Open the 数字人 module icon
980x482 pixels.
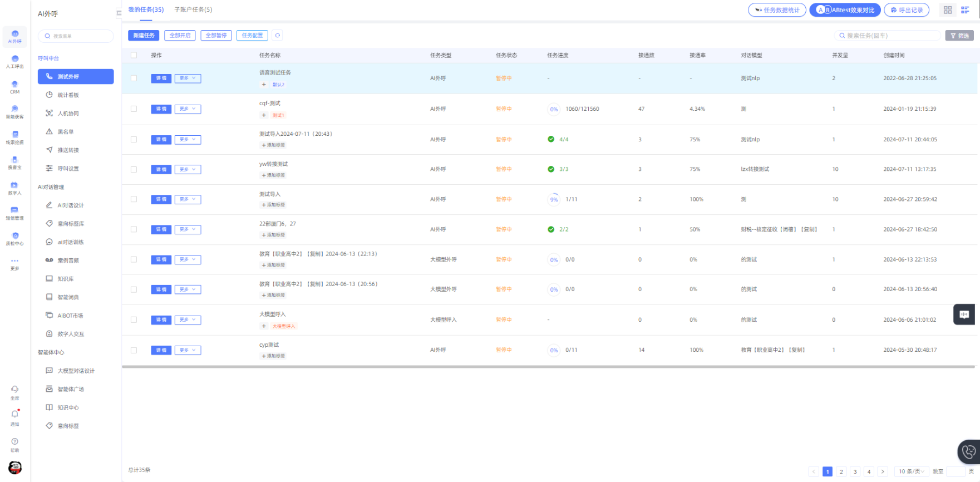(15, 188)
